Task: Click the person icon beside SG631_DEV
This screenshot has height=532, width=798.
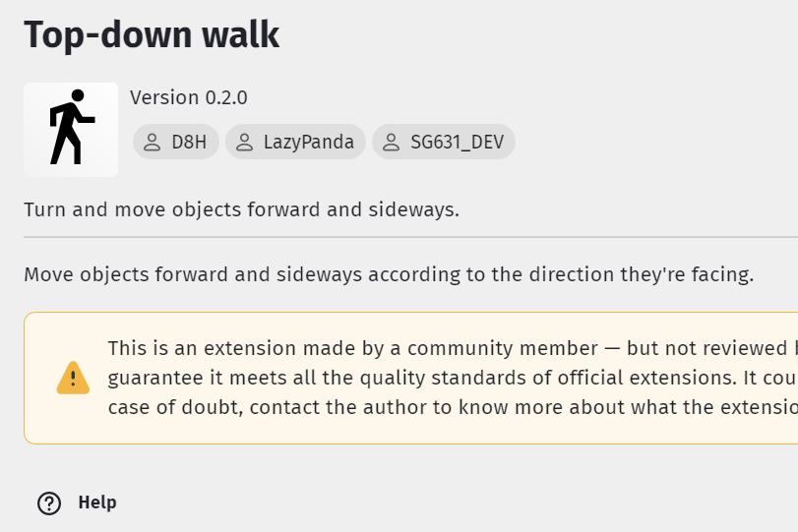Action: (x=392, y=143)
